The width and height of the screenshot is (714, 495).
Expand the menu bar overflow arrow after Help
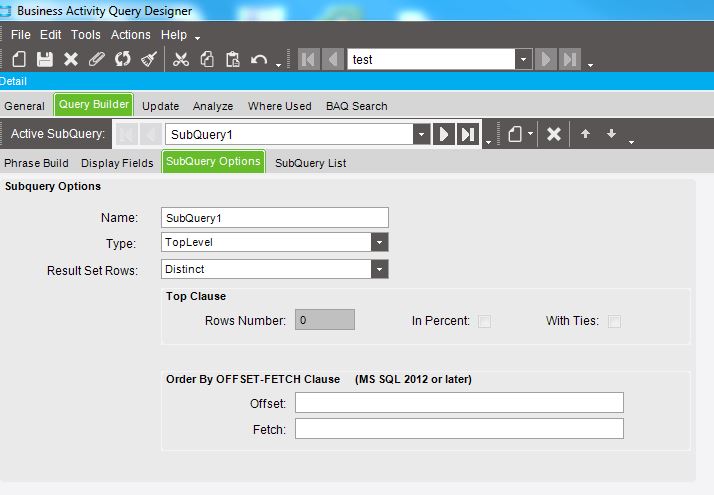click(197, 38)
